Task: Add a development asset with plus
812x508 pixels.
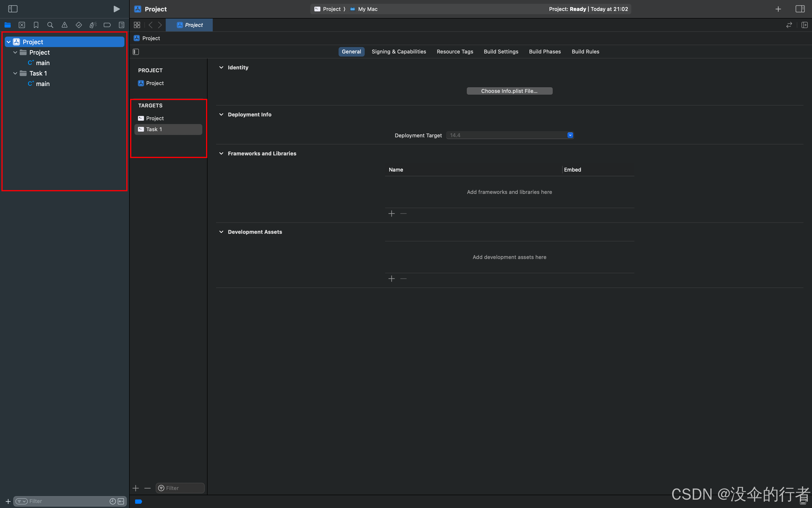Action: 391,279
